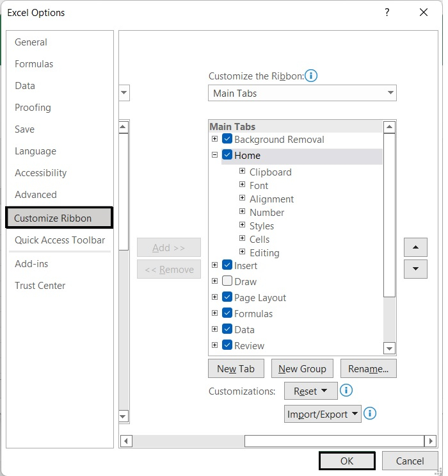The height and width of the screenshot is (476, 448).
Task: Click the Help question mark icon
Action: [387, 12]
